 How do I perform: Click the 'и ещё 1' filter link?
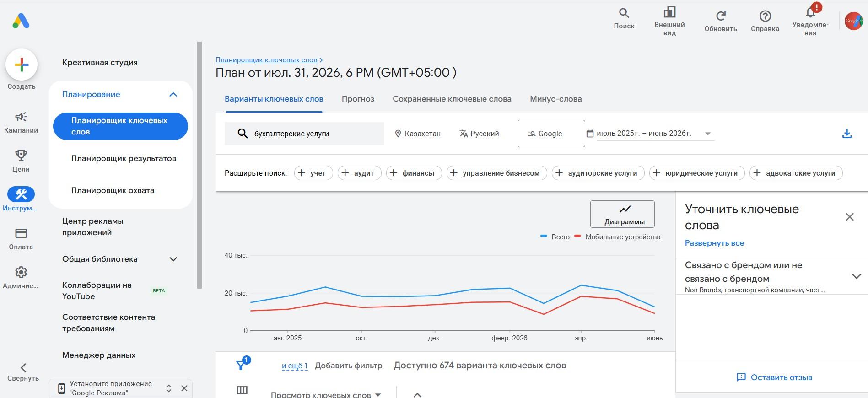295,366
